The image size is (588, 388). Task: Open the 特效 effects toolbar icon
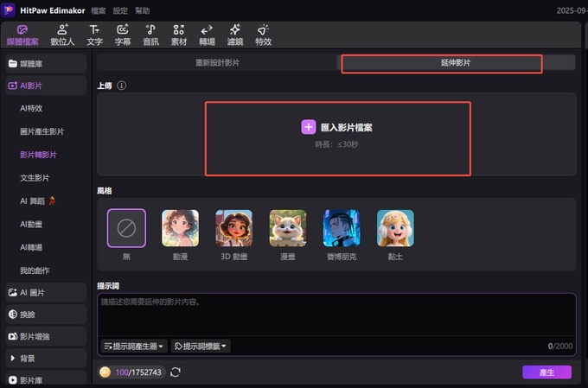263,34
